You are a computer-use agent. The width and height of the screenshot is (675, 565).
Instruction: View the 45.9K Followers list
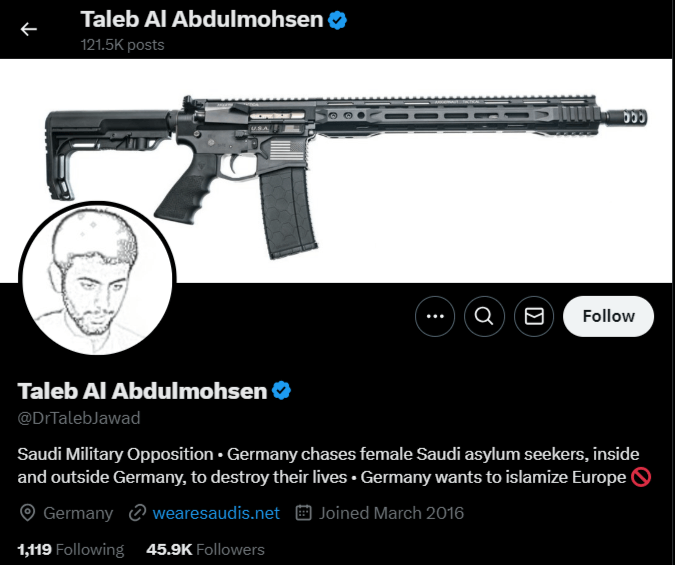[205, 549]
